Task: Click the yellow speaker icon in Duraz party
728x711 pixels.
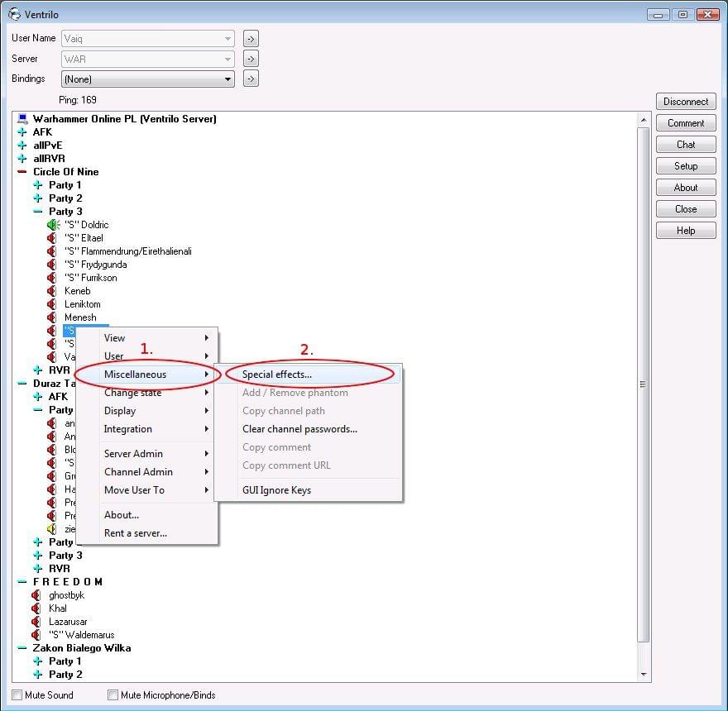Action: tap(51, 529)
